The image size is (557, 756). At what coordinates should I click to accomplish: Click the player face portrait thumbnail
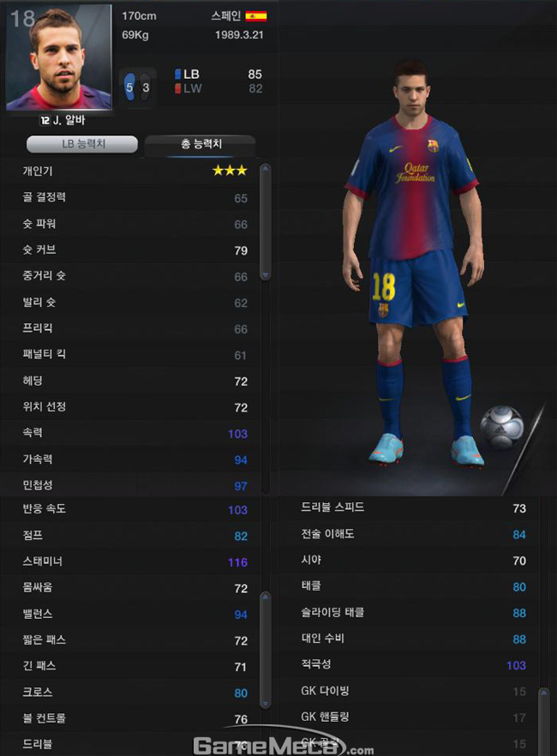59,57
